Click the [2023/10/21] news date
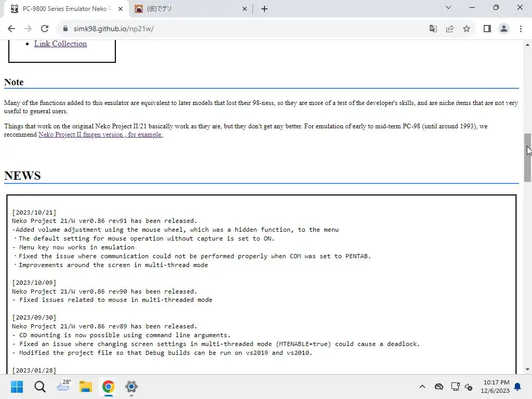532x399 pixels. 34,212
